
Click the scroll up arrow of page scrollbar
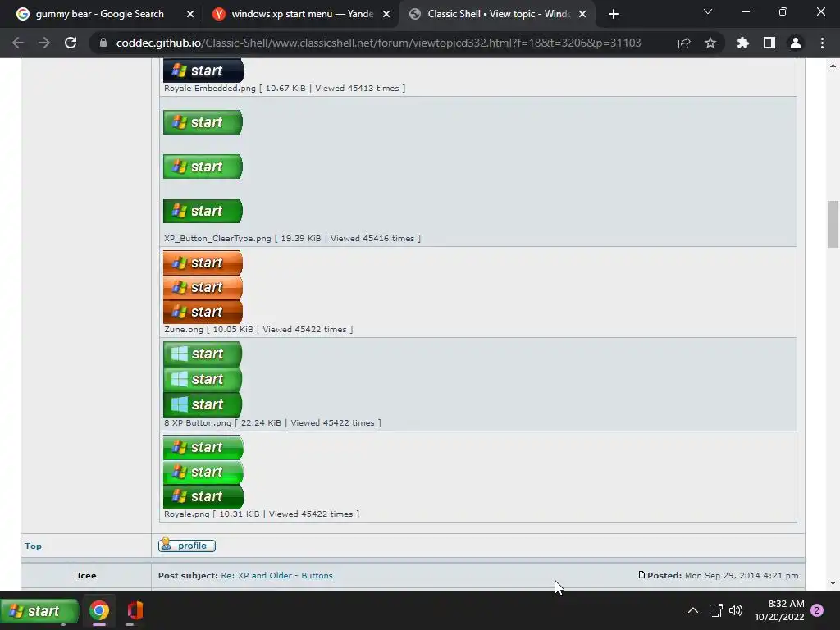tap(833, 66)
